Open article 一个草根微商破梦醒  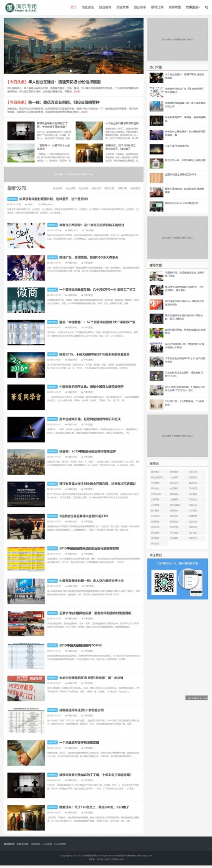[97, 289]
